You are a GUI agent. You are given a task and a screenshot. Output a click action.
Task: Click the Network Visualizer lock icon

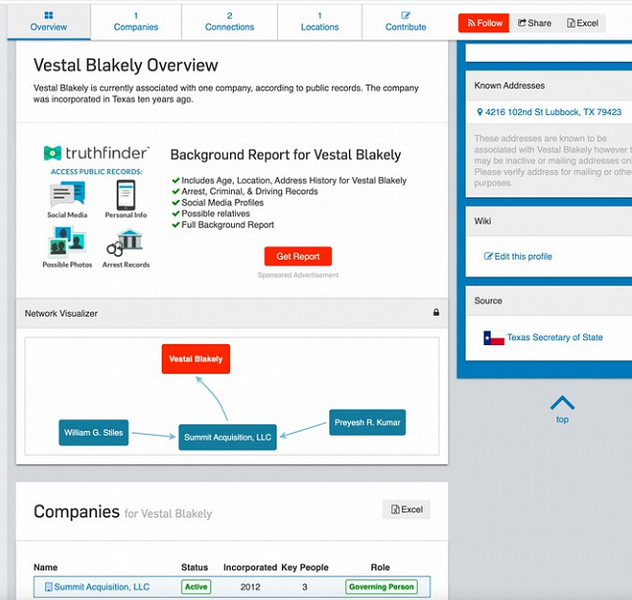click(436, 312)
